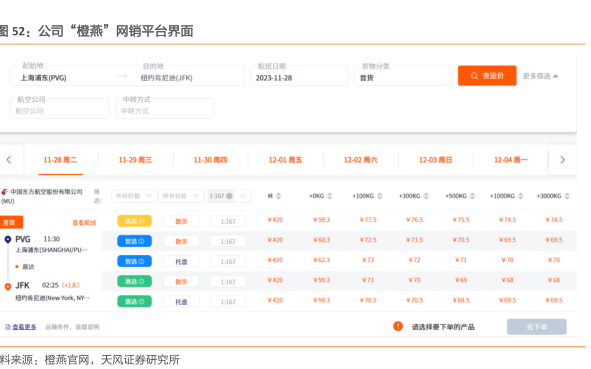
Task: Select the 12-03 周日 date tab
Action: [x=435, y=160]
